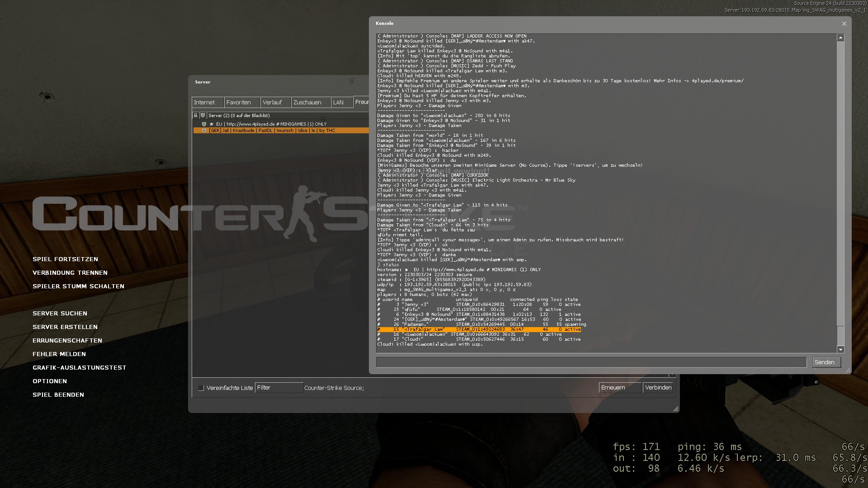Click the 'Padawan.' player line in status table
This screenshot has height=488, width=868.
(x=481, y=324)
